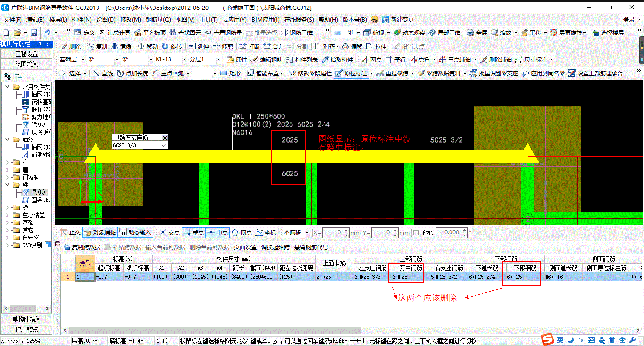Click 页面设置 page setup
The width and height of the screenshot is (644, 346).
pyautogui.click(x=245, y=247)
